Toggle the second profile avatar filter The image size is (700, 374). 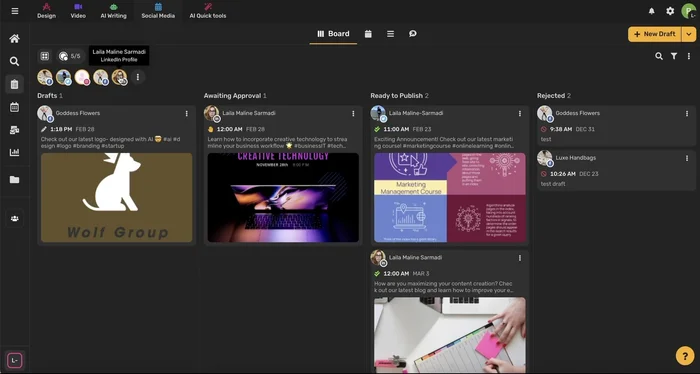pyautogui.click(x=64, y=77)
